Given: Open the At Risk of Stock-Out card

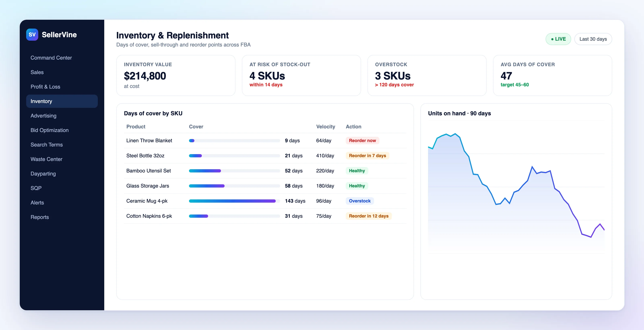Looking at the screenshot, I should pyautogui.click(x=301, y=75).
